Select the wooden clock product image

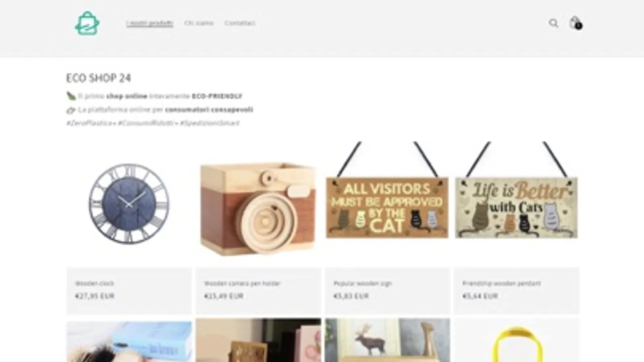[x=129, y=204]
